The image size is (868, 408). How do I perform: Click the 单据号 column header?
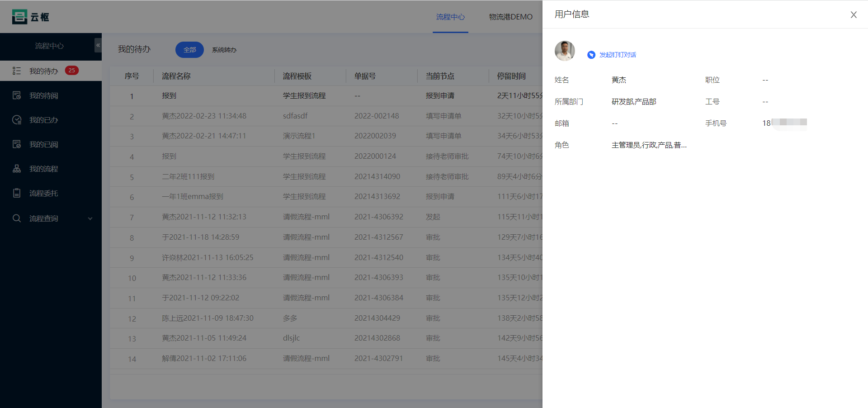tap(365, 76)
